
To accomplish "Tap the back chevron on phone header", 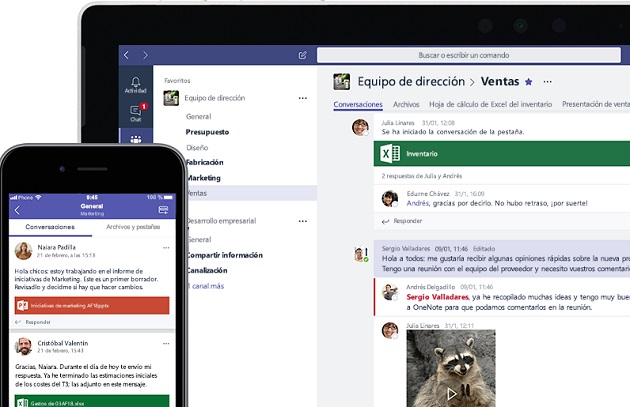I will click(17, 210).
